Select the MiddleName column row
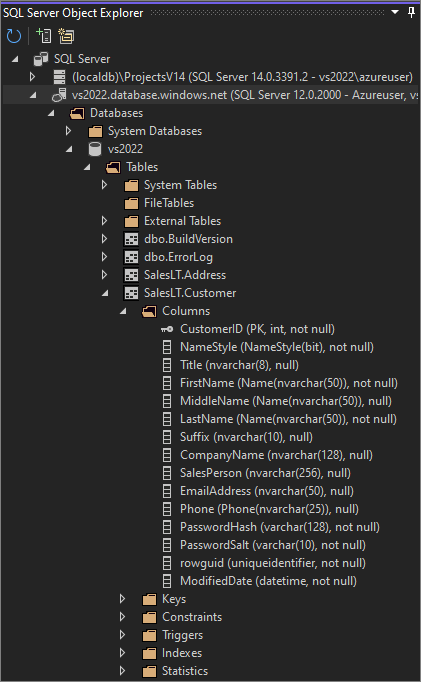 [286, 401]
